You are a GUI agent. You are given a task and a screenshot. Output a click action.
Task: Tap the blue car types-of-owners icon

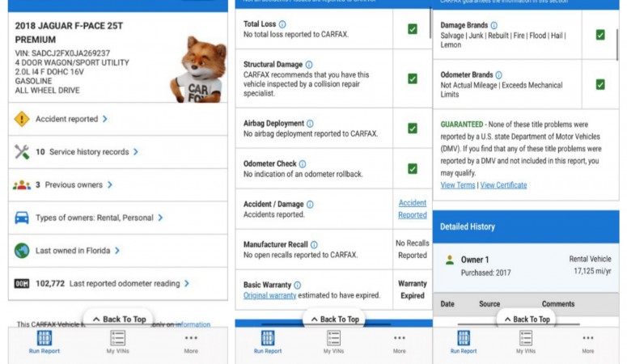[x=22, y=218]
